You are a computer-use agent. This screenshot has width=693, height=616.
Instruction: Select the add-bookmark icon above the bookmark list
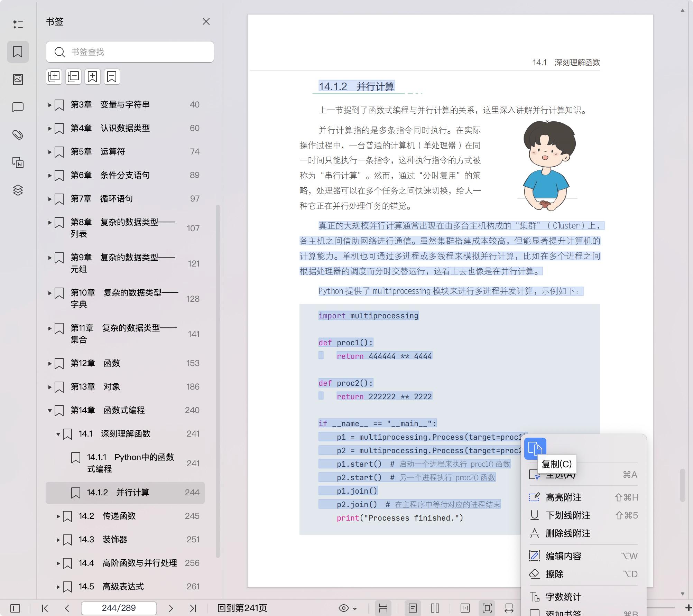[92, 77]
